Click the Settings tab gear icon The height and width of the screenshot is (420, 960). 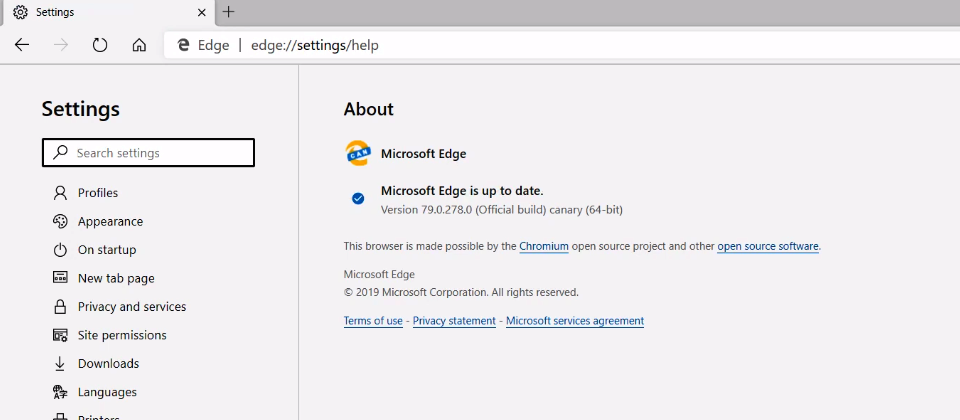pyautogui.click(x=20, y=12)
